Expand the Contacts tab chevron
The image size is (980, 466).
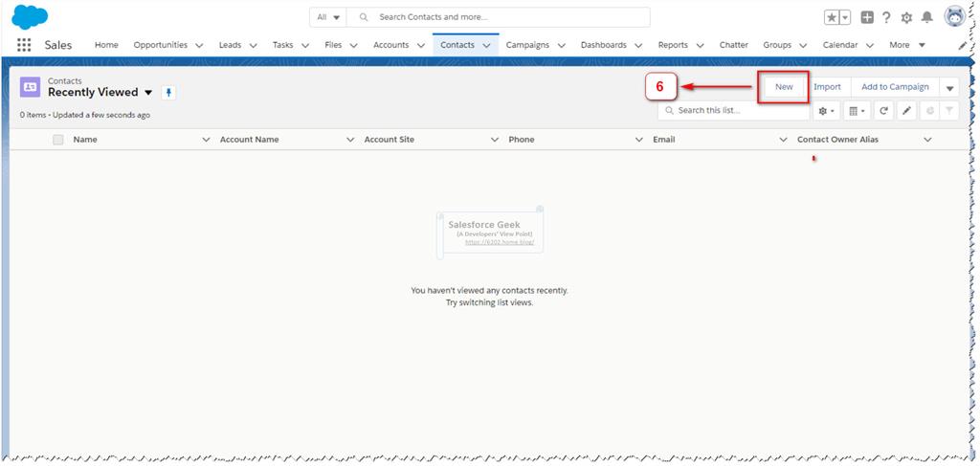pyautogui.click(x=486, y=46)
